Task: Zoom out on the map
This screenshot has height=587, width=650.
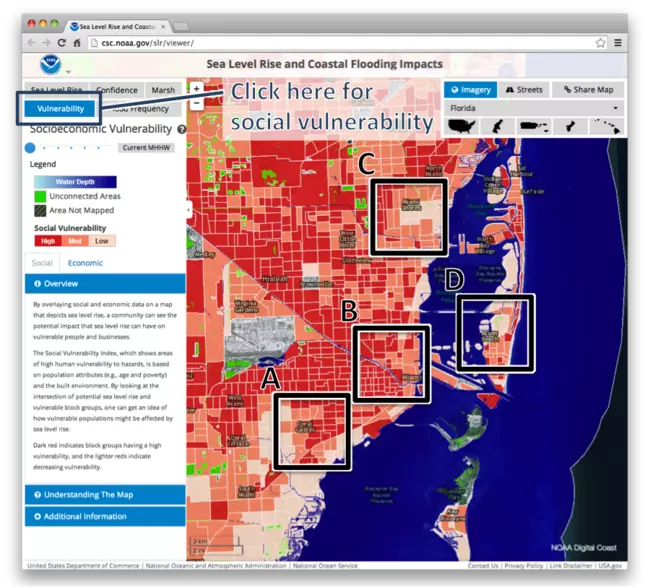Action: point(196,103)
